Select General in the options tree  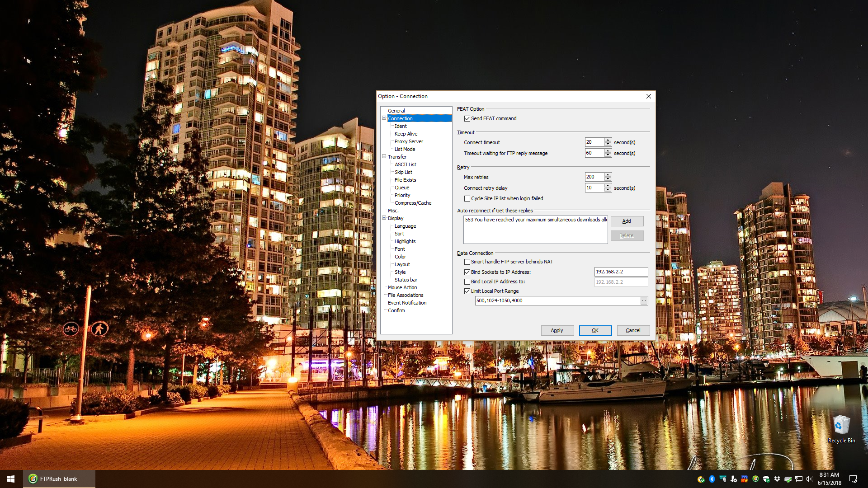pyautogui.click(x=396, y=111)
